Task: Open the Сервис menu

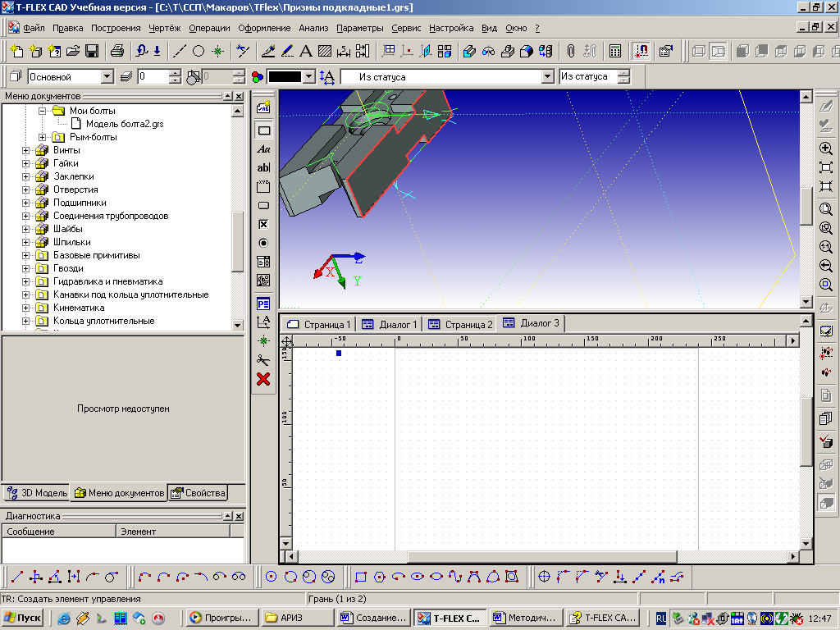Action: click(x=406, y=28)
